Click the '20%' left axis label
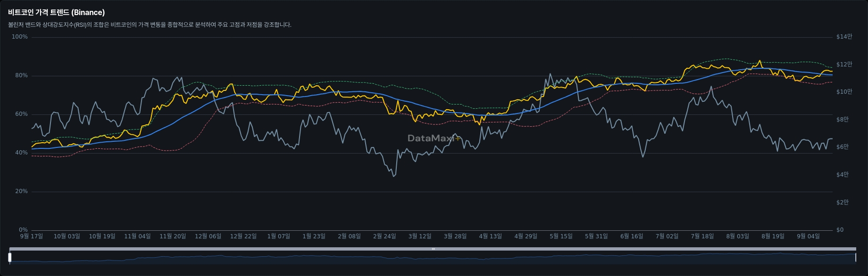 coord(21,191)
